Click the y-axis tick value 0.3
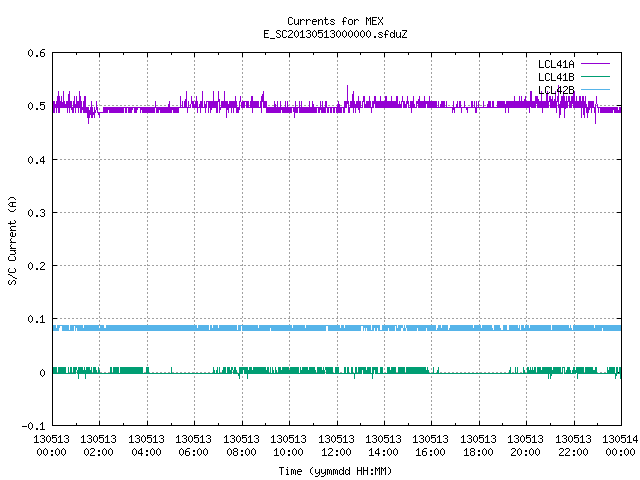The height and width of the screenshot is (480, 640). point(36,213)
